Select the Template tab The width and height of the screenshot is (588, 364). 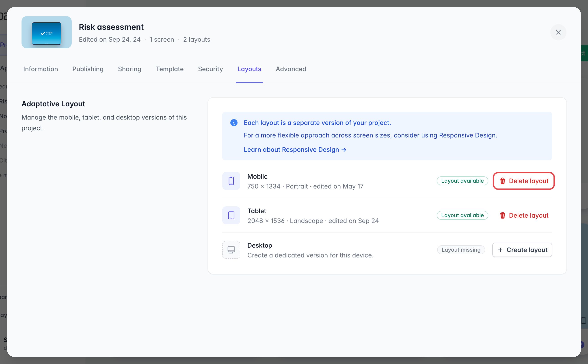pyautogui.click(x=170, y=69)
